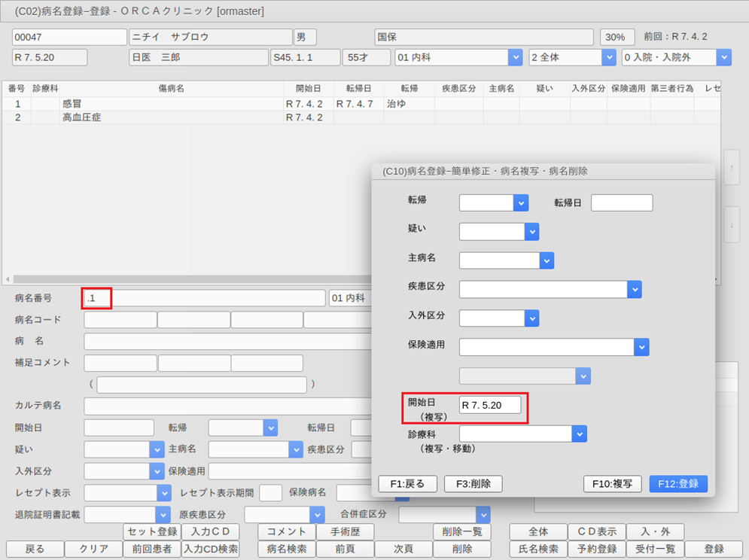
Task: Click F3:削除 delete button in dialog
Action: pyautogui.click(x=473, y=484)
